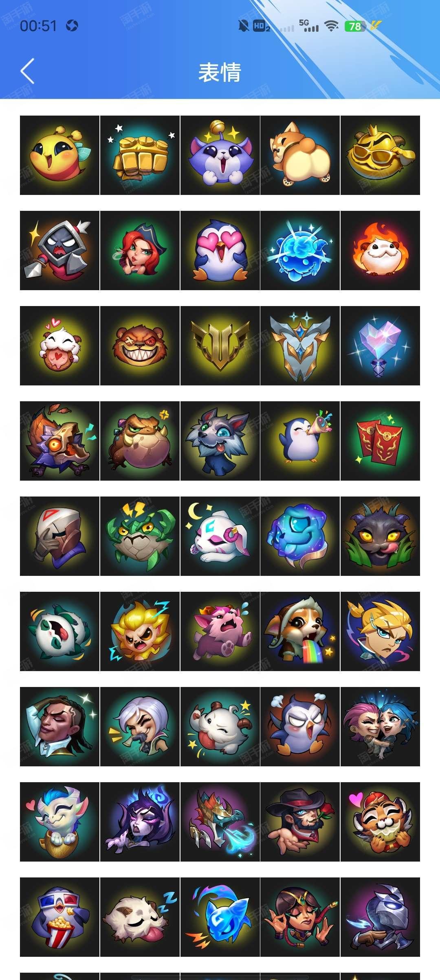This screenshot has width=440, height=980.
Task: Select the penguin with heart eyes emote
Action: 220,250
